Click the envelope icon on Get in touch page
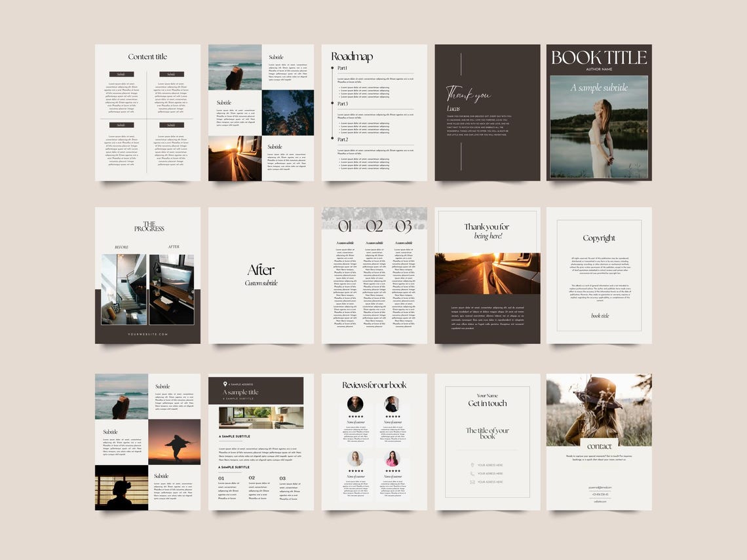This screenshot has height=560, width=747. tap(472, 482)
